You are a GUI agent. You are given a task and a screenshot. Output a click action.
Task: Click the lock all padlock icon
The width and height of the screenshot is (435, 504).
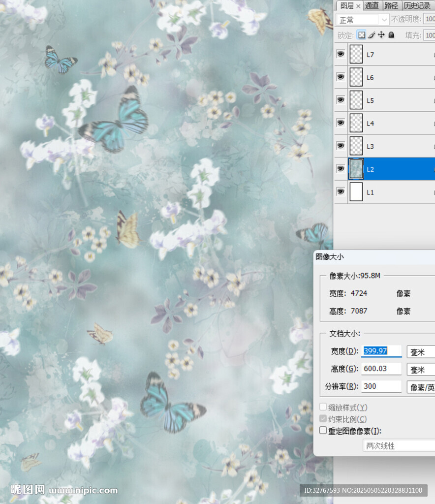392,35
